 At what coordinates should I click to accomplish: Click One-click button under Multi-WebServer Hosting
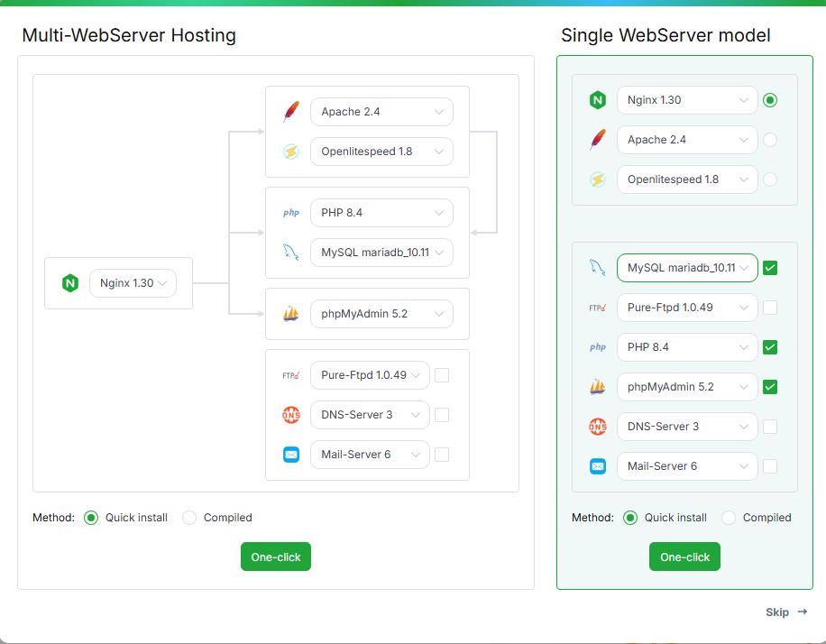coord(276,557)
